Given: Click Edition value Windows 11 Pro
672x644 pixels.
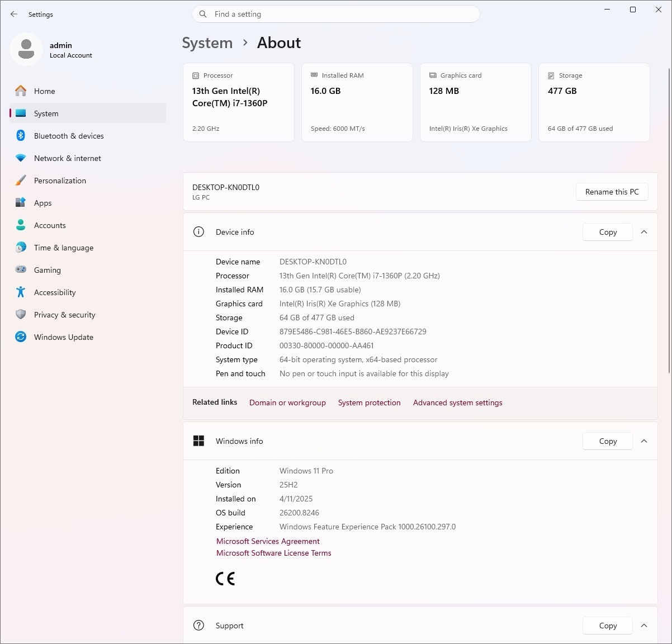Looking at the screenshot, I should [x=306, y=471].
